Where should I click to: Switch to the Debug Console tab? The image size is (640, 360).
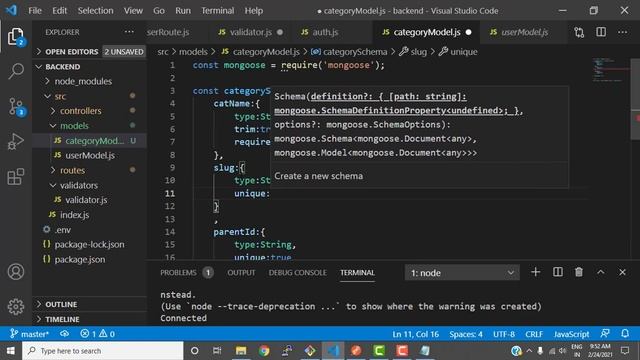click(298, 273)
